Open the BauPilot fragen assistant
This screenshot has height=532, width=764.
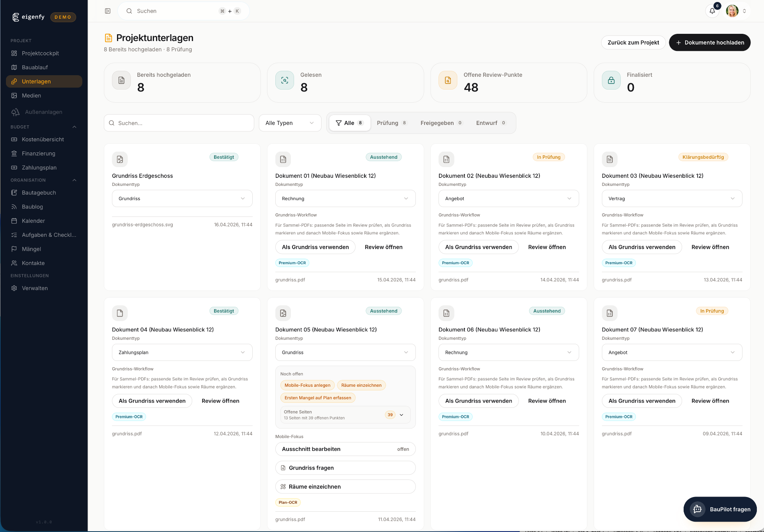pos(720,509)
